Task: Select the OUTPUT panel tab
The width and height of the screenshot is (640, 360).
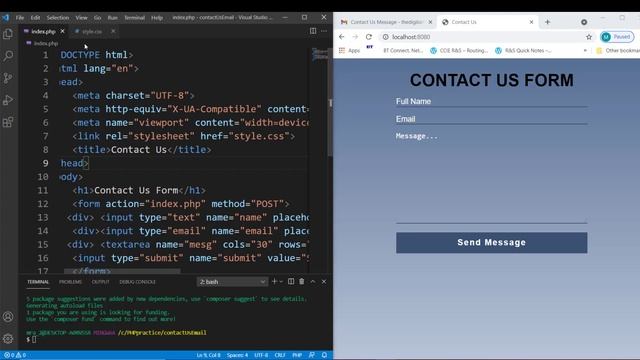Action: (x=100, y=282)
